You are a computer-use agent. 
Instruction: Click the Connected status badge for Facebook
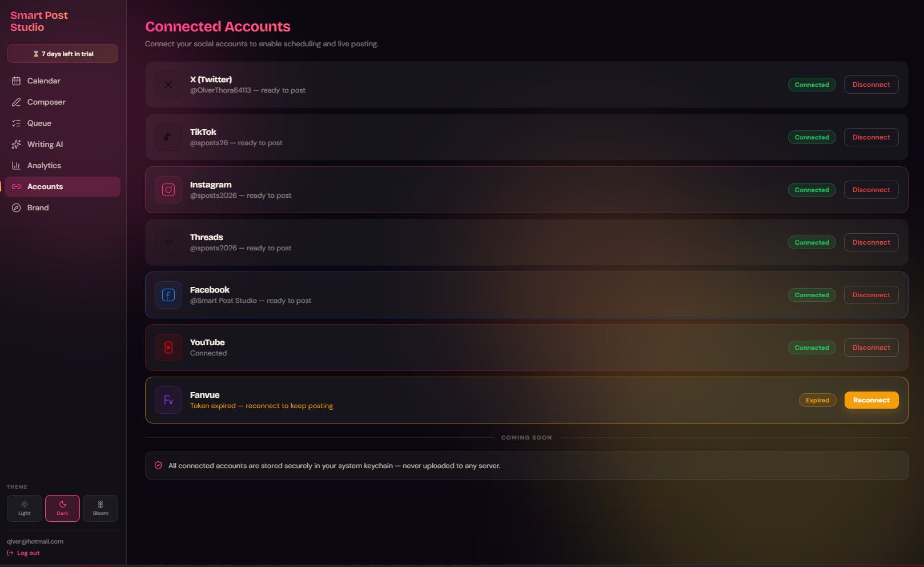pyautogui.click(x=811, y=295)
